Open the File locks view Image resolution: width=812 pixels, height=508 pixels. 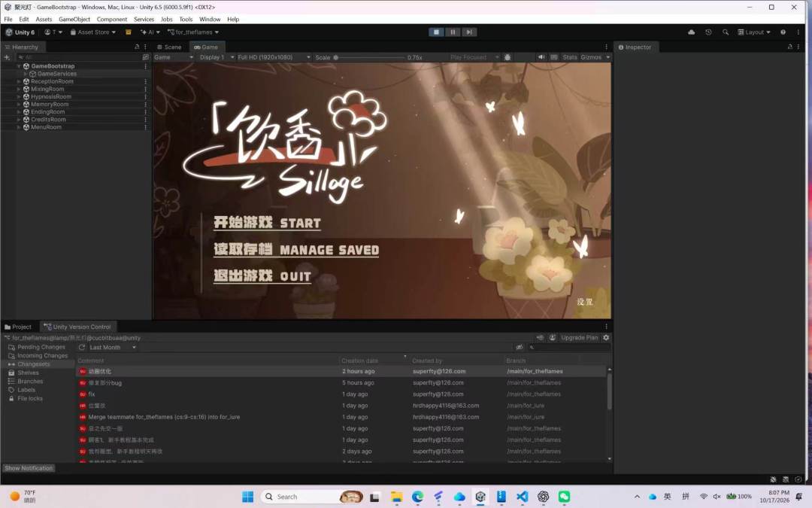(x=26, y=399)
